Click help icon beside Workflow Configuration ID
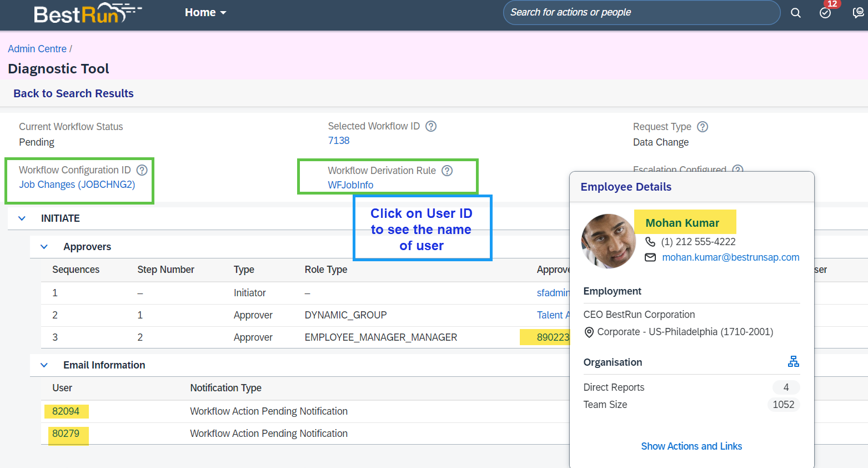The height and width of the screenshot is (468, 868). [x=142, y=170]
